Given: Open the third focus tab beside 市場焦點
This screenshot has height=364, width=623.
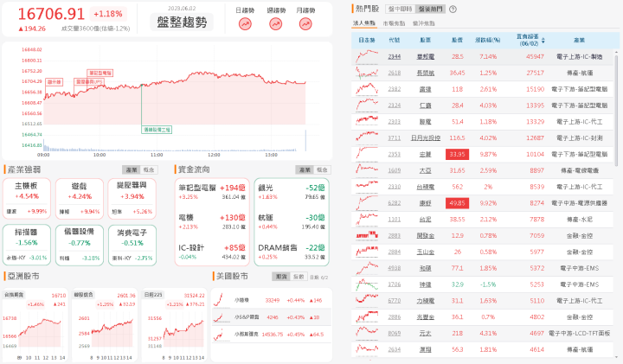Looking at the screenshot, I should [x=423, y=23].
